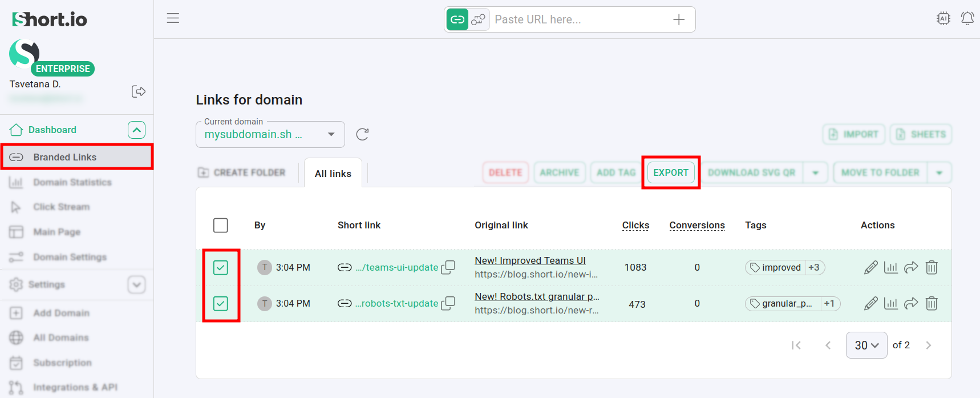This screenshot has height=398, width=980.
Task: Click the Paste URL here field
Action: 579,19
